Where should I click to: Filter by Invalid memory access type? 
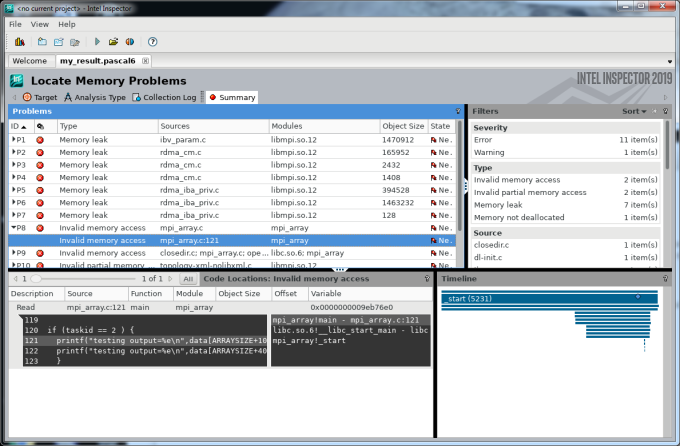click(566, 180)
